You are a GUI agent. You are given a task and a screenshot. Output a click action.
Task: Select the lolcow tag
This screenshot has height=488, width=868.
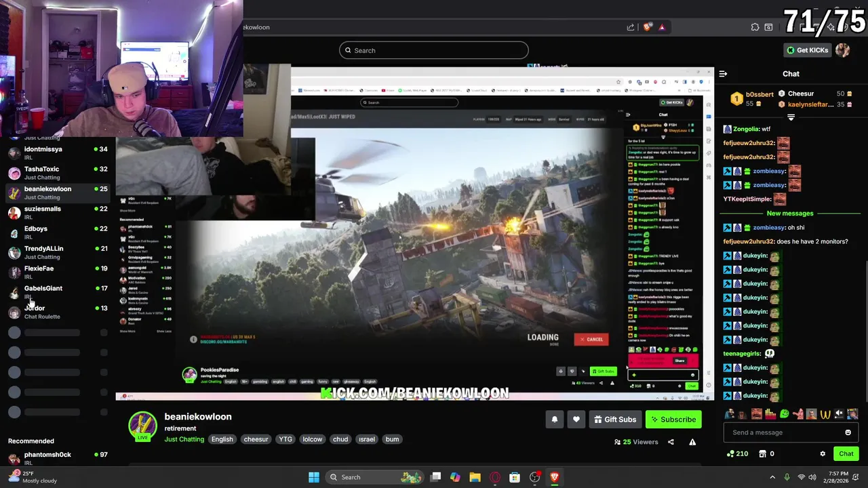point(313,439)
